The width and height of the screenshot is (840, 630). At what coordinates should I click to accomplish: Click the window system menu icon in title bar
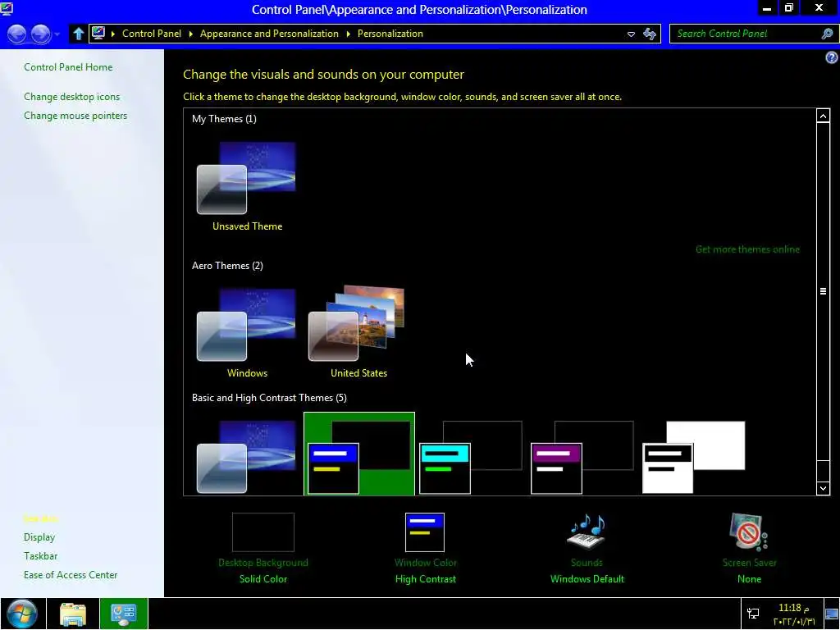(x=7, y=8)
